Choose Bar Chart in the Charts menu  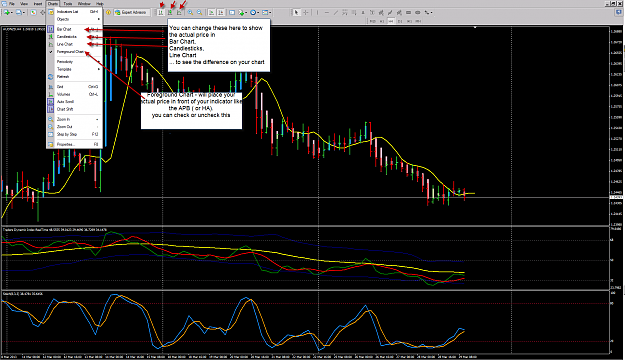click(74, 29)
